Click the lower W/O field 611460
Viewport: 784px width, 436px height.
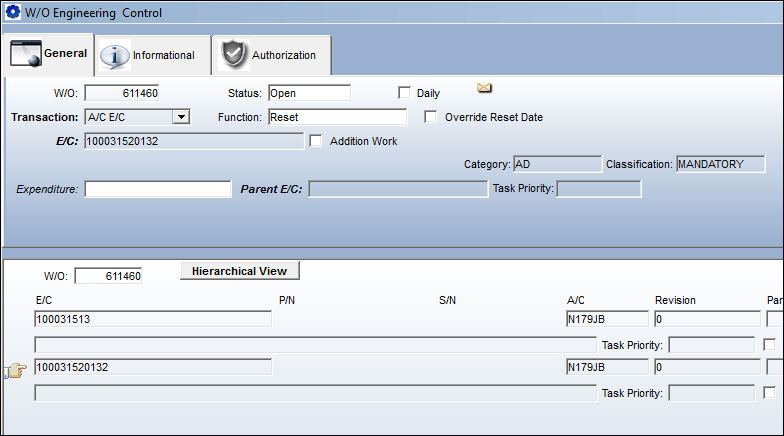tap(108, 276)
